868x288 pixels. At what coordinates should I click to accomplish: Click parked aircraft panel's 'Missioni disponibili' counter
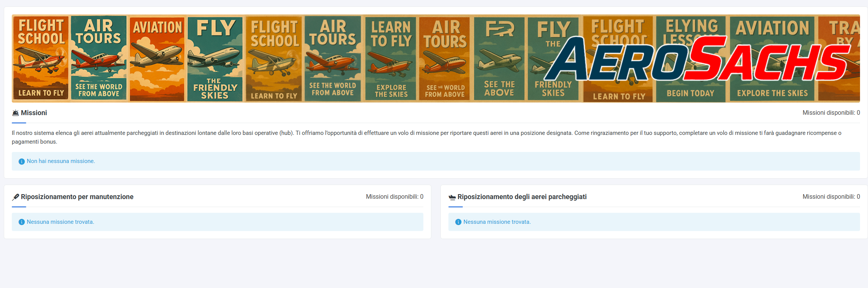[831, 197]
